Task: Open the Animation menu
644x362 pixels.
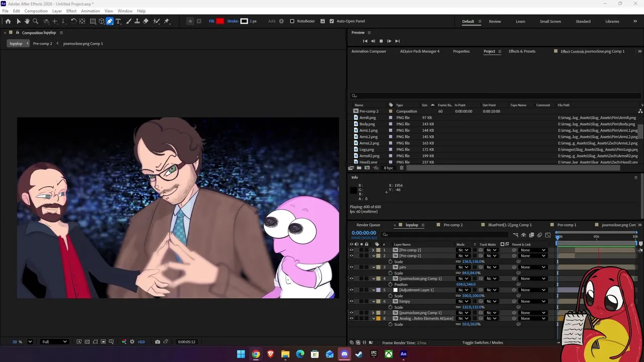Action: (91, 11)
